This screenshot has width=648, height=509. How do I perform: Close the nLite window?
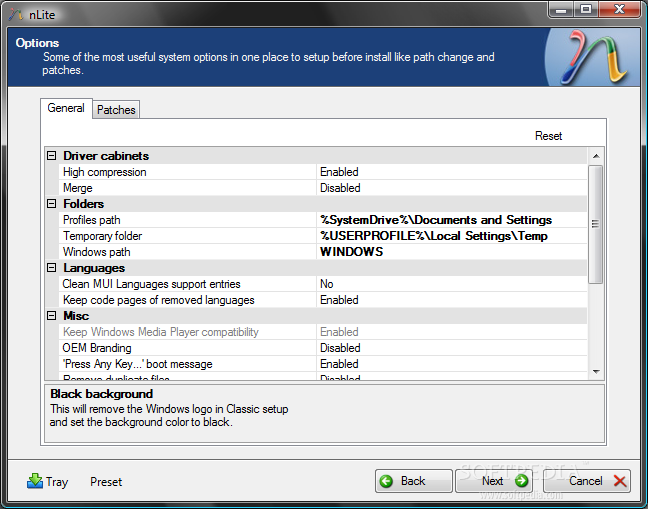click(x=619, y=9)
